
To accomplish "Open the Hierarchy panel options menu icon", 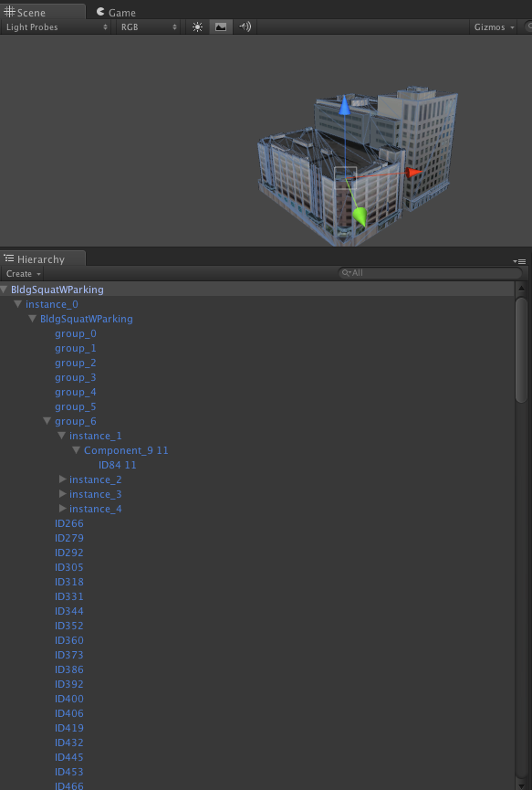I will pos(519,261).
